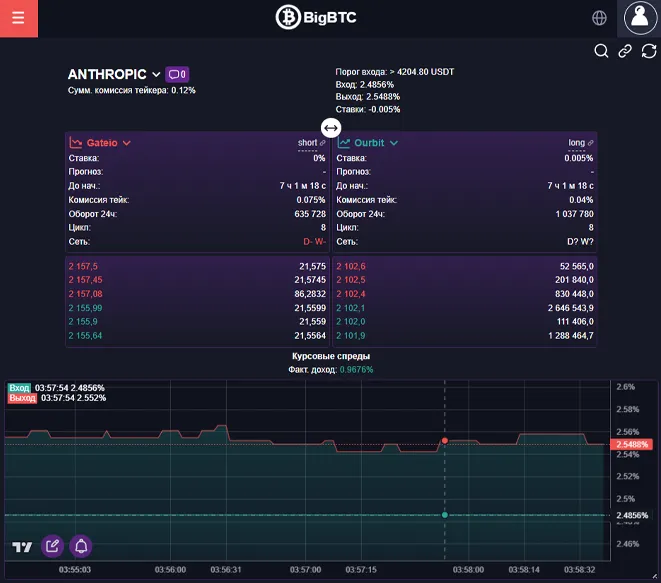The image size is (661, 583).
Task: Select Gateio bid price 2 155,9
Action: 83,322
